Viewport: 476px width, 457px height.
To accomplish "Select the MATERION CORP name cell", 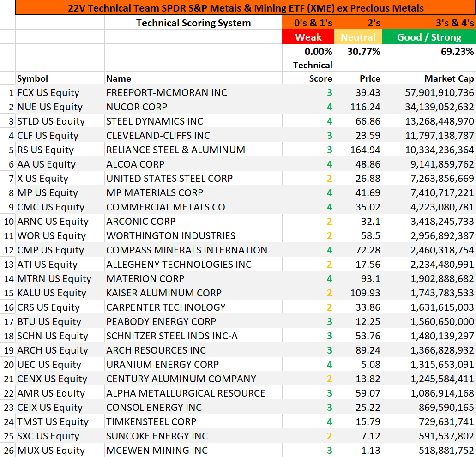I will coord(193,278).
